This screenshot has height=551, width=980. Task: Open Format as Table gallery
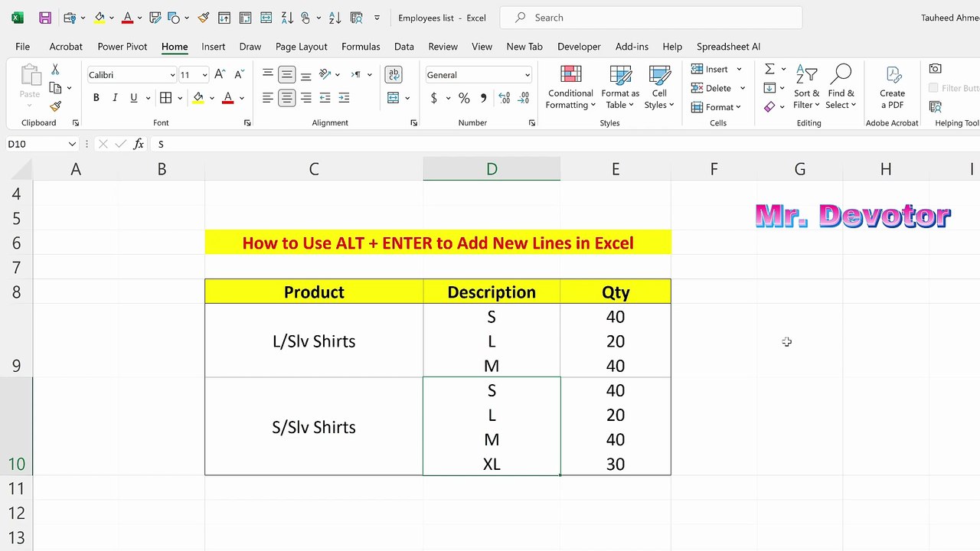point(620,87)
